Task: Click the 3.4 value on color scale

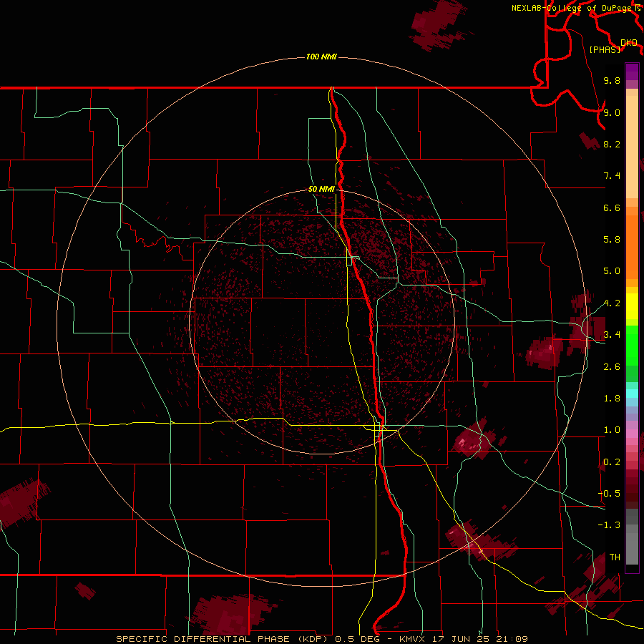Action: pyautogui.click(x=612, y=335)
